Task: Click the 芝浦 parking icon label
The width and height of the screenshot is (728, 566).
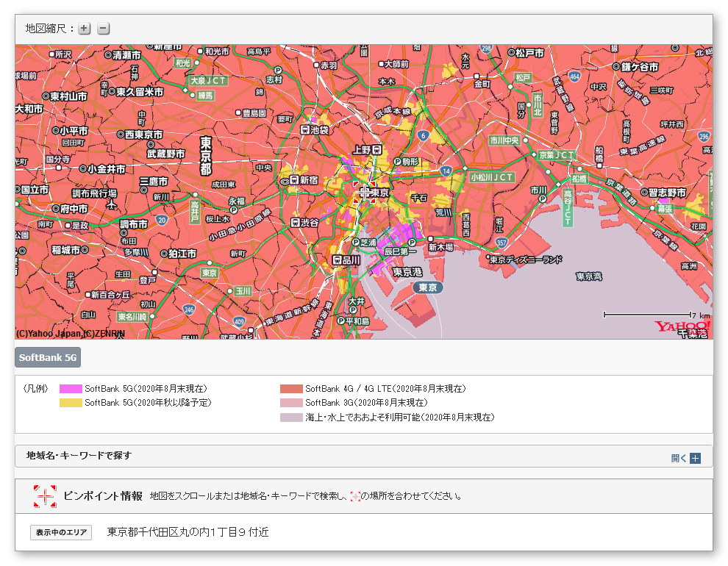Action: coord(364,242)
